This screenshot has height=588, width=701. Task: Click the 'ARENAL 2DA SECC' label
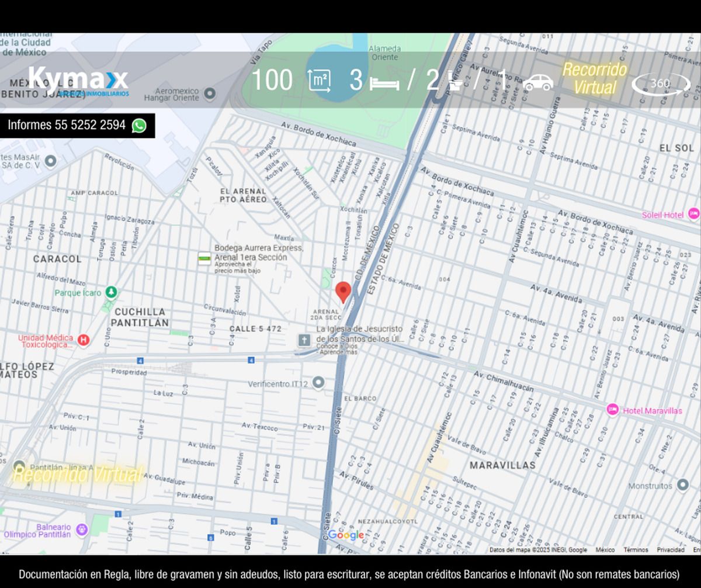(327, 314)
